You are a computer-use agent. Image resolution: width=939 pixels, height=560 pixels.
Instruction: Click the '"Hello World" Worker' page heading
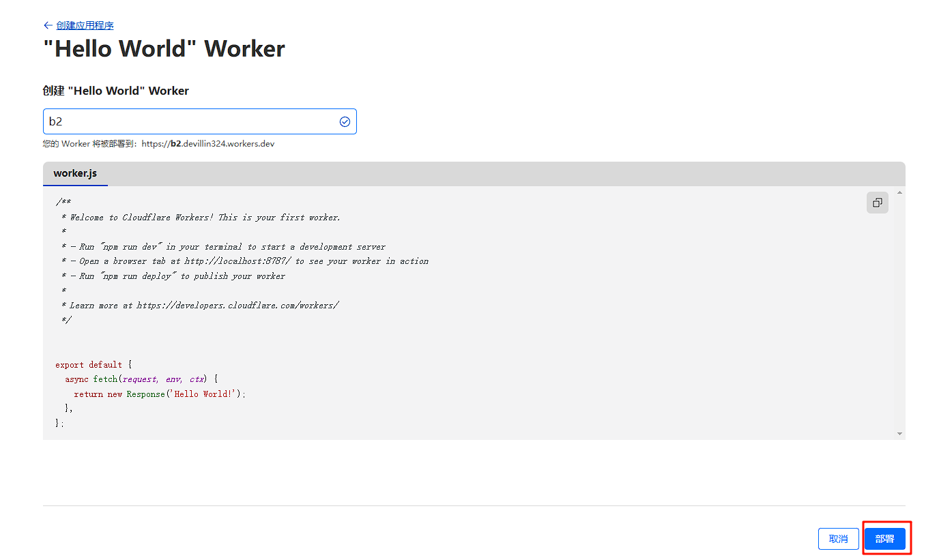click(164, 49)
